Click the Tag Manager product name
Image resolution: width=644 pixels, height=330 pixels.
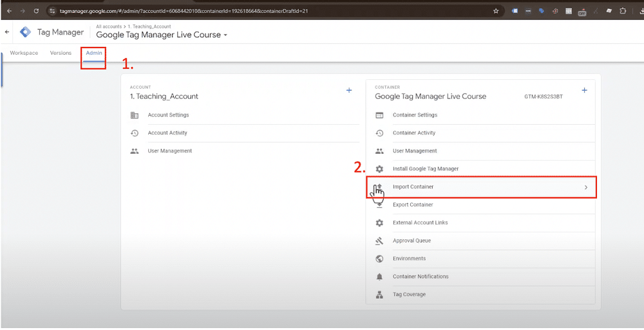tap(61, 32)
